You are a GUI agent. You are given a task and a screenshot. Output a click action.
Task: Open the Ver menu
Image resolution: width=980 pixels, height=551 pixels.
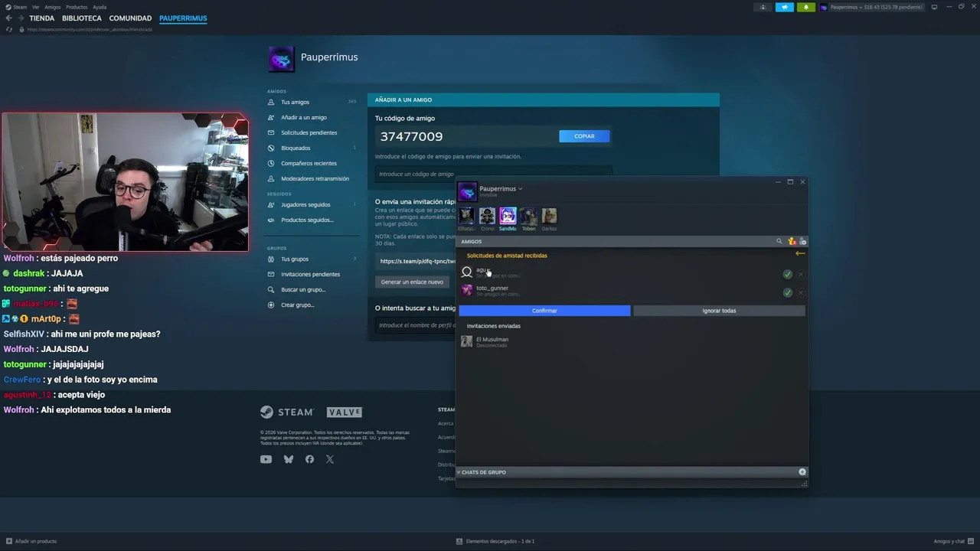[x=35, y=7]
